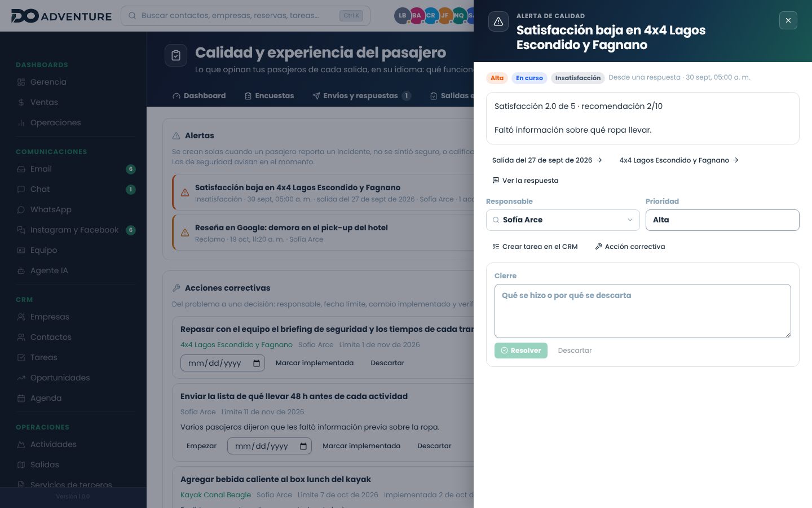The width and height of the screenshot is (812, 508).
Task: Click Ver la respuesta
Action: click(x=525, y=181)
